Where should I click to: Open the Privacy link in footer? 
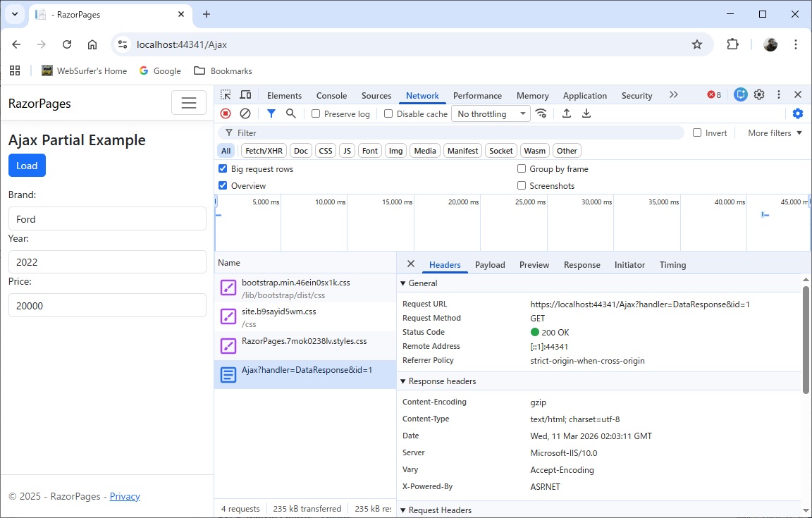pos(125,496)
